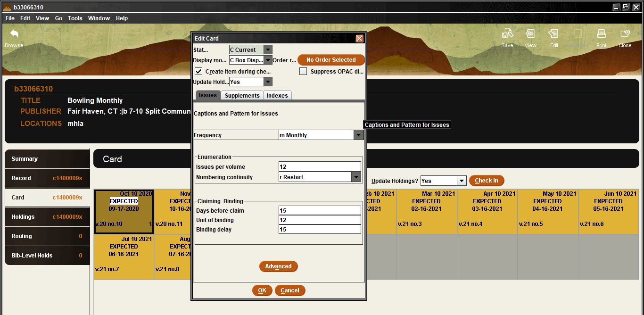Screen dimensions: 644x315
Task: Switch to the Issues tab
Action: [207, 95]
